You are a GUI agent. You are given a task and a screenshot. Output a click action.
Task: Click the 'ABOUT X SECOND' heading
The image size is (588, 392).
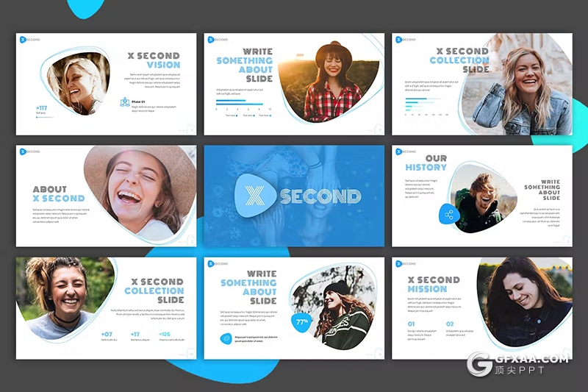[x=59, y=193]
